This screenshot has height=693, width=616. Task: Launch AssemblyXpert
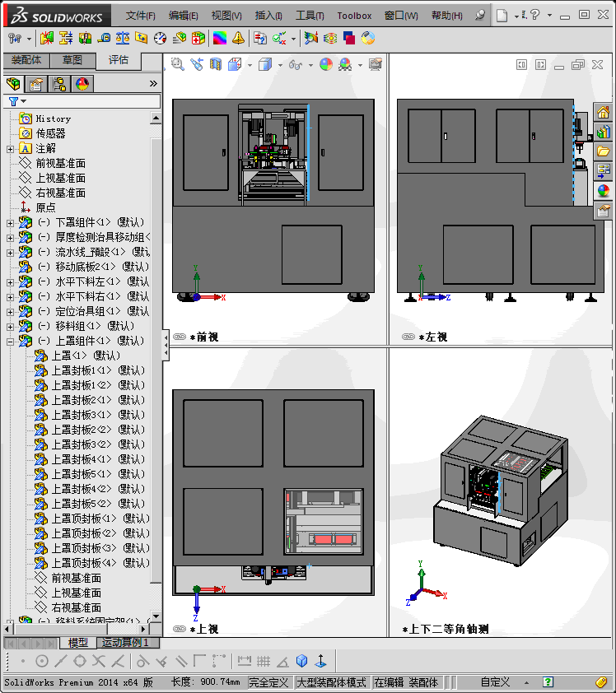click(x=198, y=39)
